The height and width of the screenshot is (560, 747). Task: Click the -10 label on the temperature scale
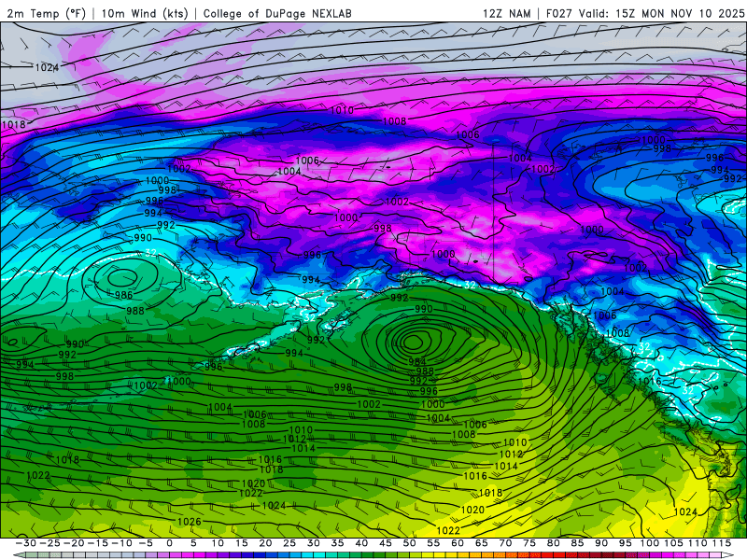[121, 543]
